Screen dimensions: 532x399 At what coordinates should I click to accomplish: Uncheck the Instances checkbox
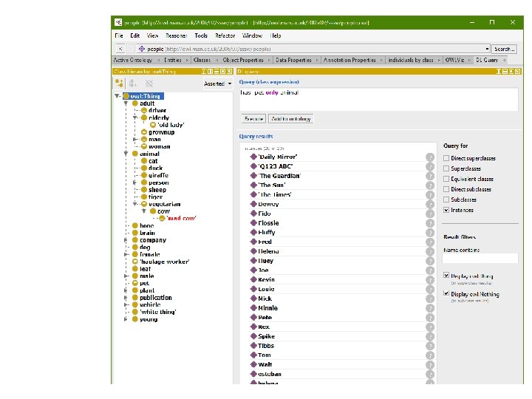[446, 210]
